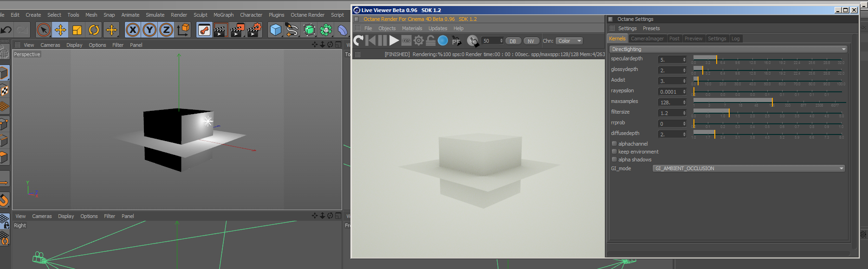
Task: Click the Scale tool icon
Action: tap(77, 30)
